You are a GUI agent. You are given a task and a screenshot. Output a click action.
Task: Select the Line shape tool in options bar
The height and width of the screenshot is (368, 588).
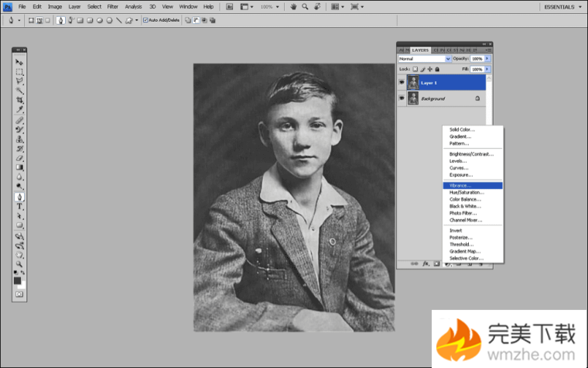coord(118,20)
